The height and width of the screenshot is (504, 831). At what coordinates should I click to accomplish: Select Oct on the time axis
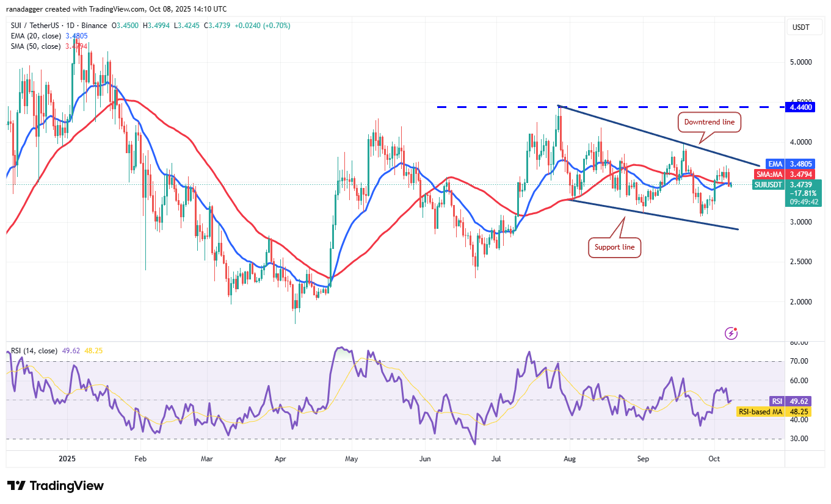(714, 458)
